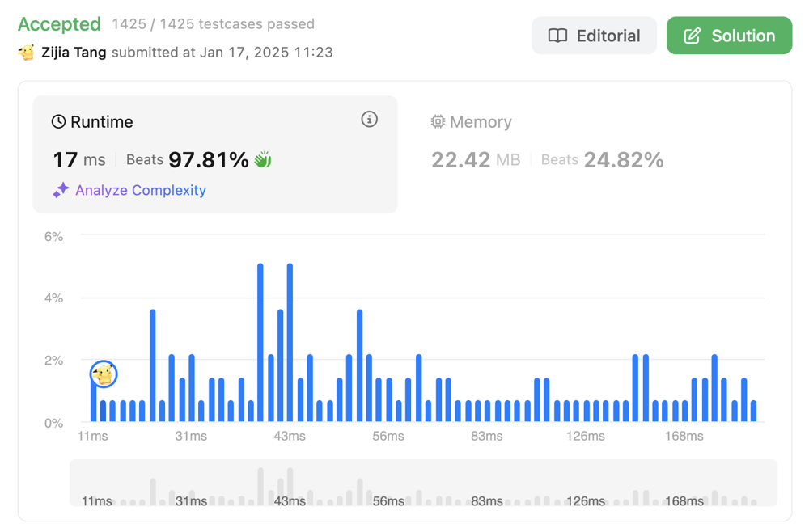Click the tall bar just left of 56ms
This screenshot has width=809, height=532.
[x=359, y=365]
